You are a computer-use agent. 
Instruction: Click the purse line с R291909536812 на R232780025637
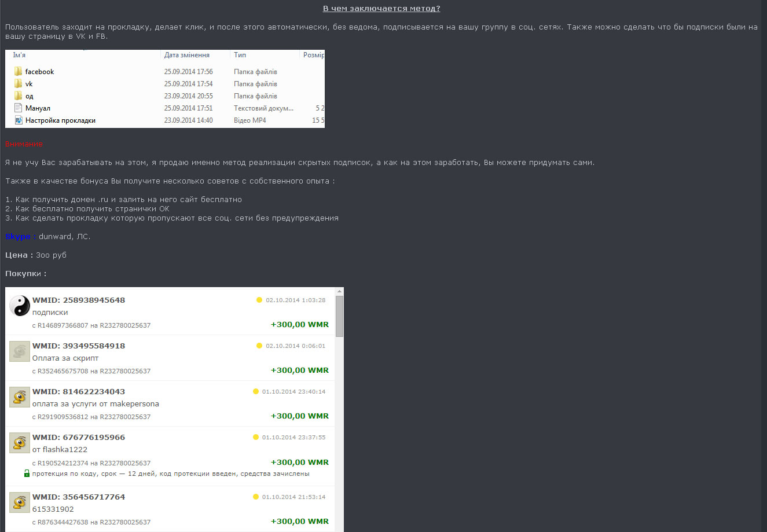tap(91, 417)
